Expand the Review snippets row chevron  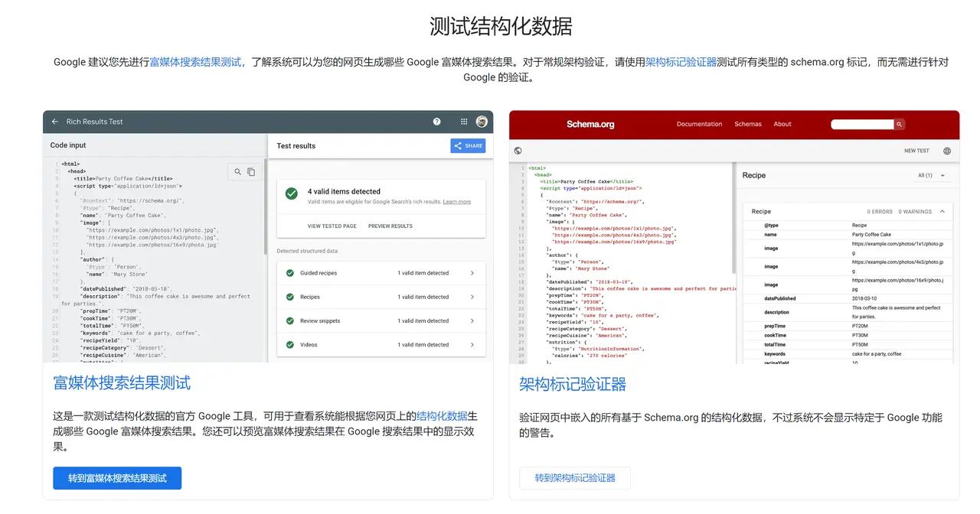coord(472,320)
